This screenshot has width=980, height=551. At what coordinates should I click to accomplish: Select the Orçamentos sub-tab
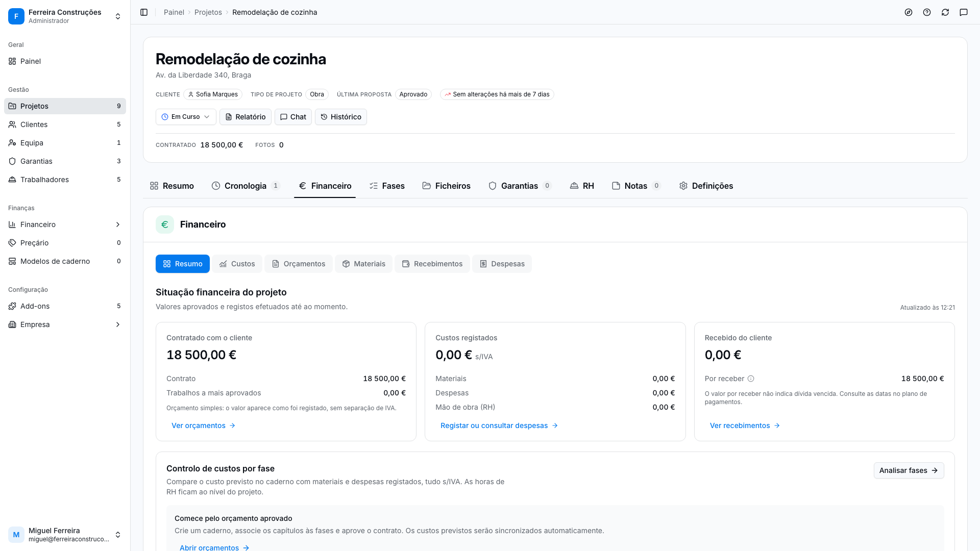point(299,264)
